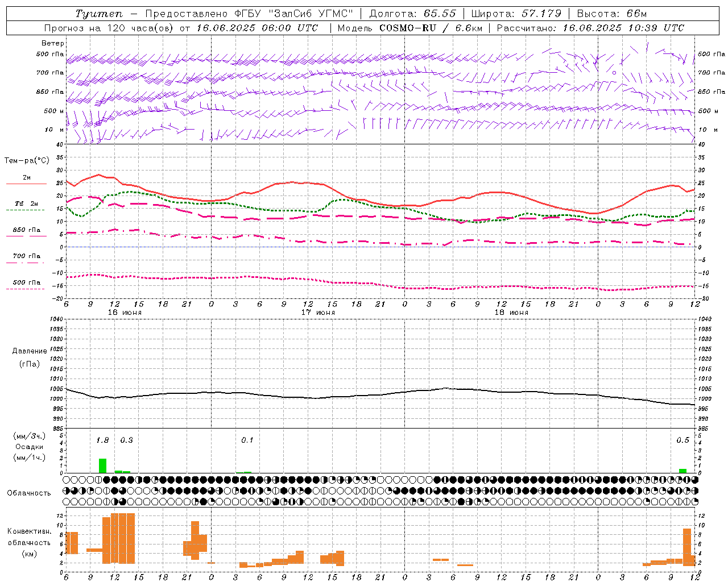Select the '700 гПа' temperature legend entry
Viewport: 728px width, 582px height.
(27, 256)
